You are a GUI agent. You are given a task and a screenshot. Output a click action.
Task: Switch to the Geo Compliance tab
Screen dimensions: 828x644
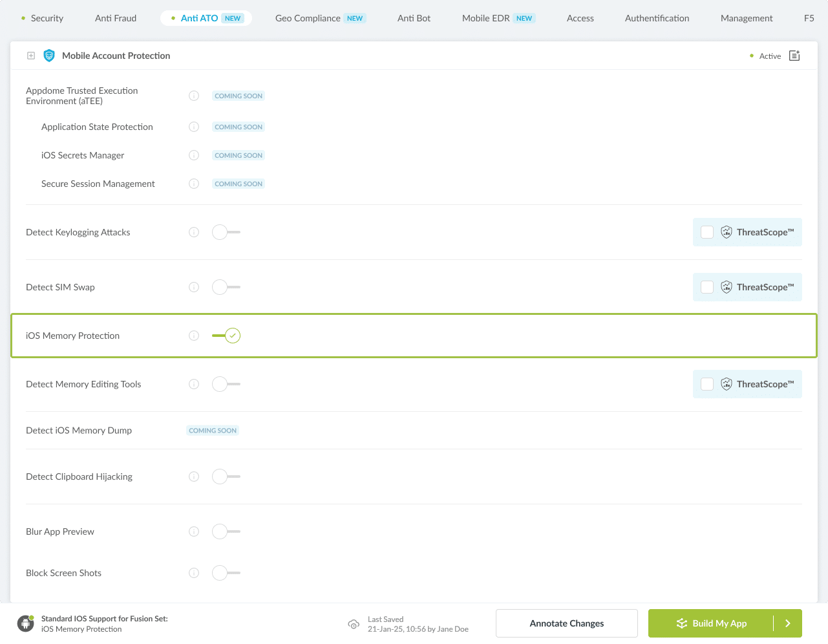pyautogui.click(x=308, y=18)
